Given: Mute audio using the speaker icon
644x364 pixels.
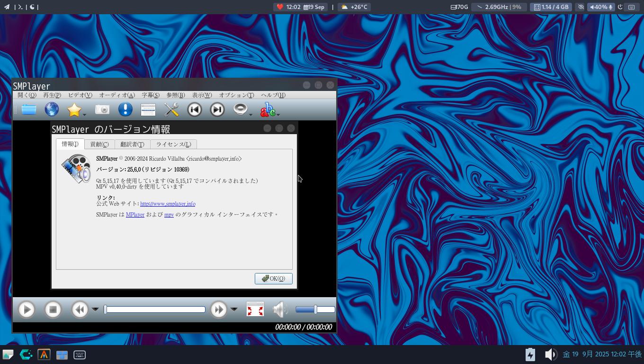Looking at the screenshot, I should point(279,309).
